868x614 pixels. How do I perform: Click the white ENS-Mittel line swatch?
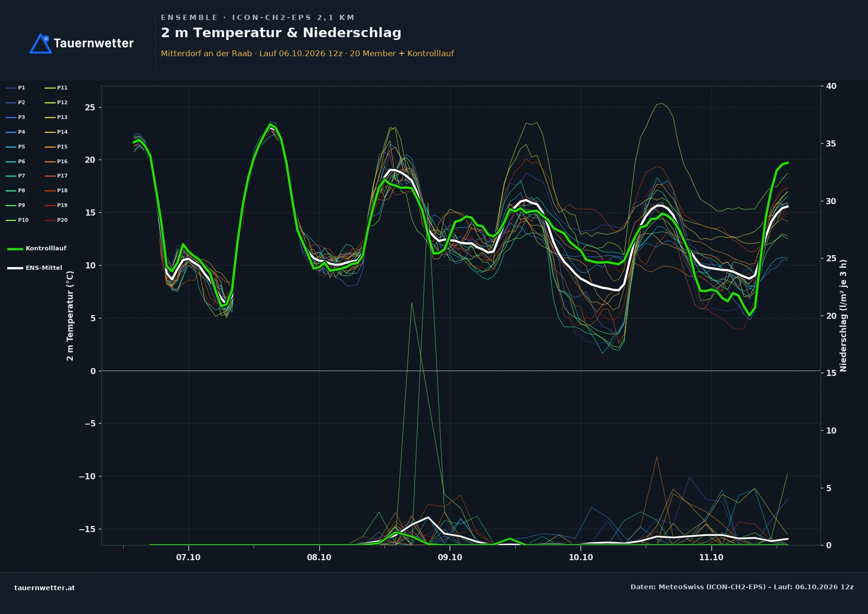click(x=15, y=268)
